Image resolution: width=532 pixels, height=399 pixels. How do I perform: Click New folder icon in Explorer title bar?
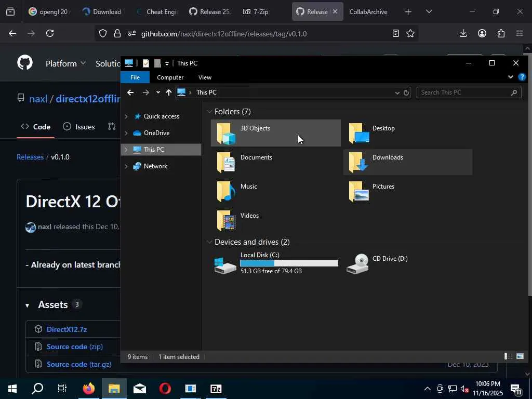[x=157, y=63]
